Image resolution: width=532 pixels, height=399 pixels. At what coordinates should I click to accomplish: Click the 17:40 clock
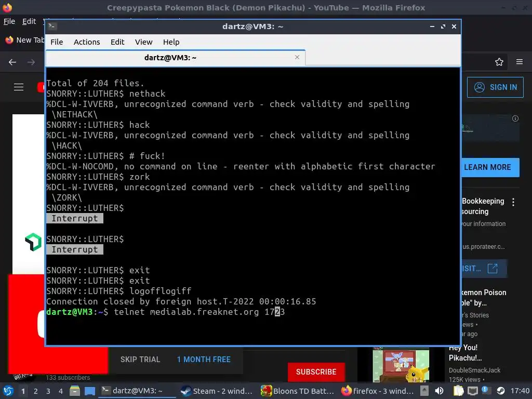[x=520, y=391]
